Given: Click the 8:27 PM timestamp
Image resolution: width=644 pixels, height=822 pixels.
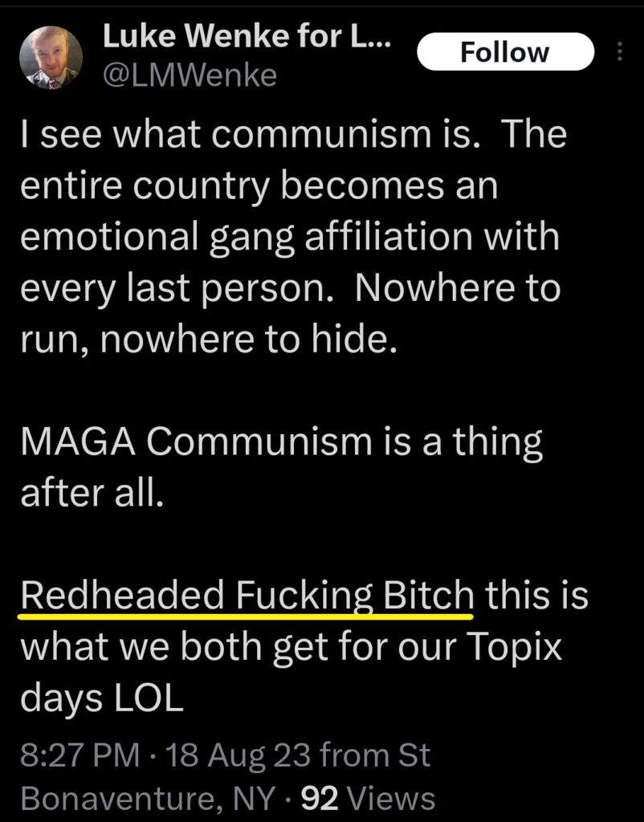Looking at the screenshot, I should 80,755.
